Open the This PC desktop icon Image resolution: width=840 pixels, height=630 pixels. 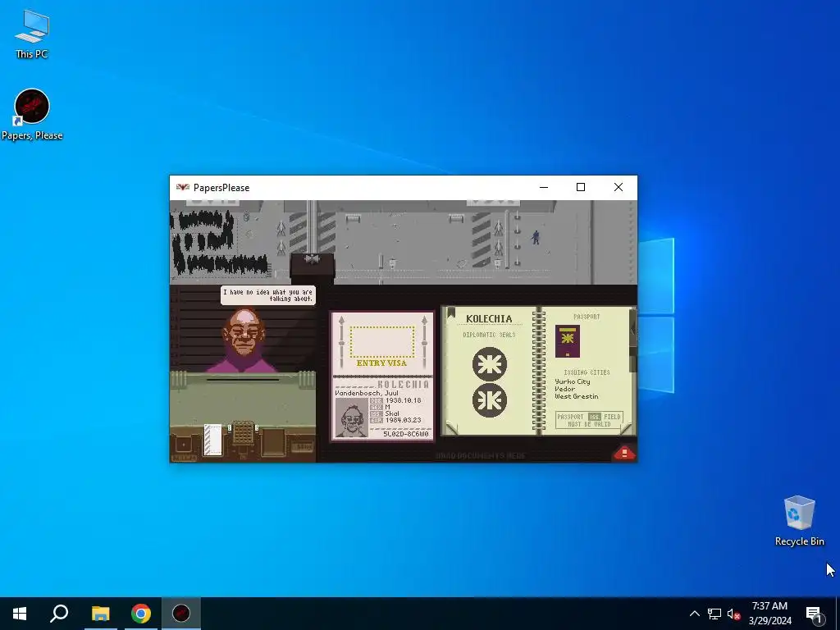coord(32,34)
